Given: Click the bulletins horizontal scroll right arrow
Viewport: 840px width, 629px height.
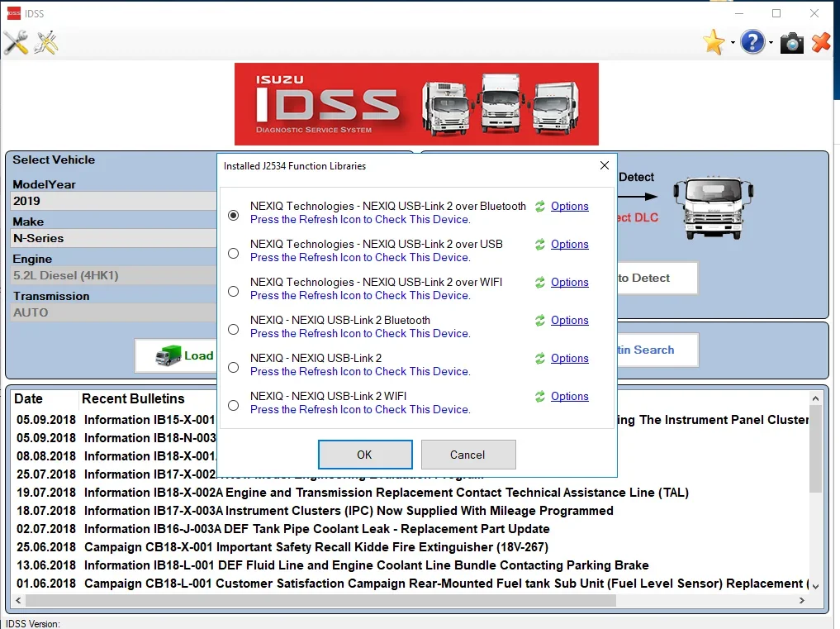Looking at the screenshot, I should 802,601.
